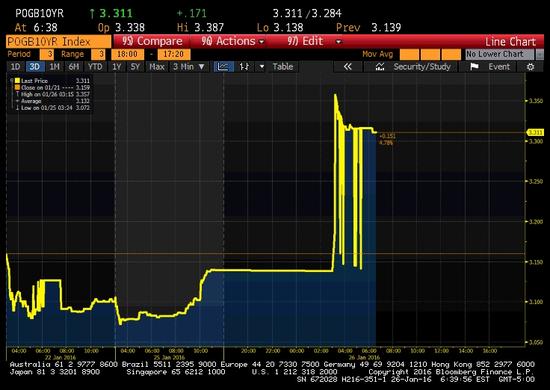Screen dimensions: 550x390
Task: Toggle the 3D range view
Action: (x=34, y=67)
